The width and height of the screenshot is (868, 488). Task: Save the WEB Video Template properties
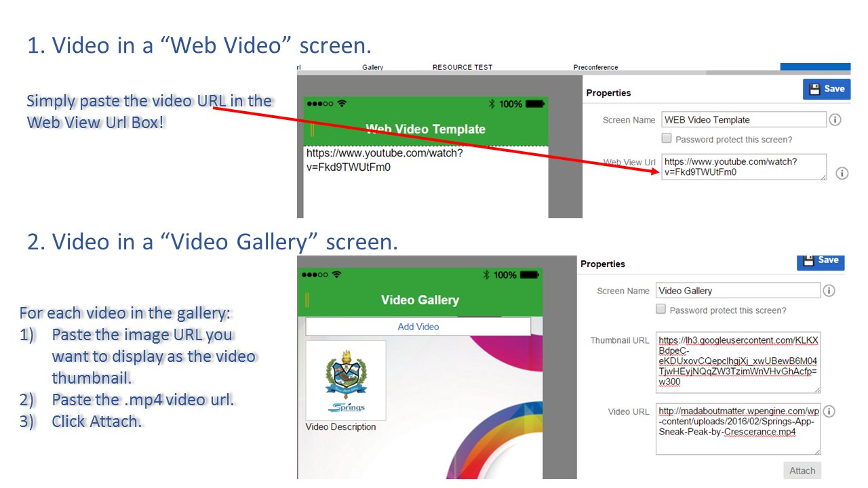826,89
